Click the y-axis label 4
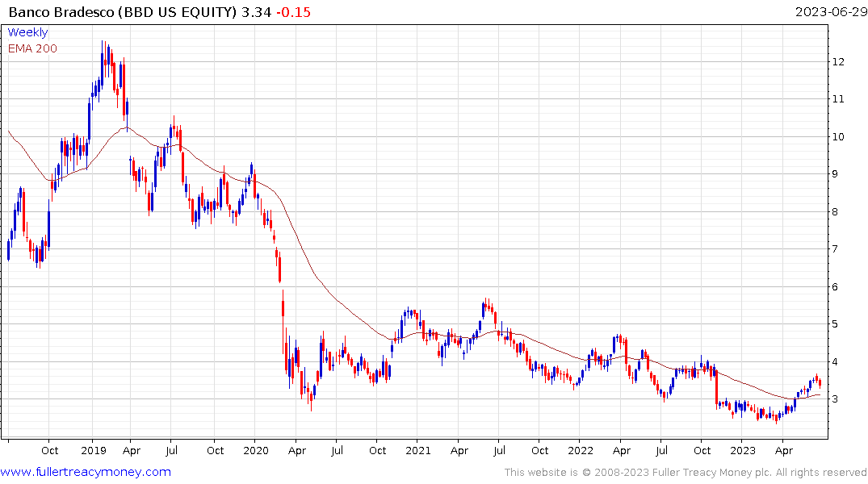 click(x=836, y=361)
